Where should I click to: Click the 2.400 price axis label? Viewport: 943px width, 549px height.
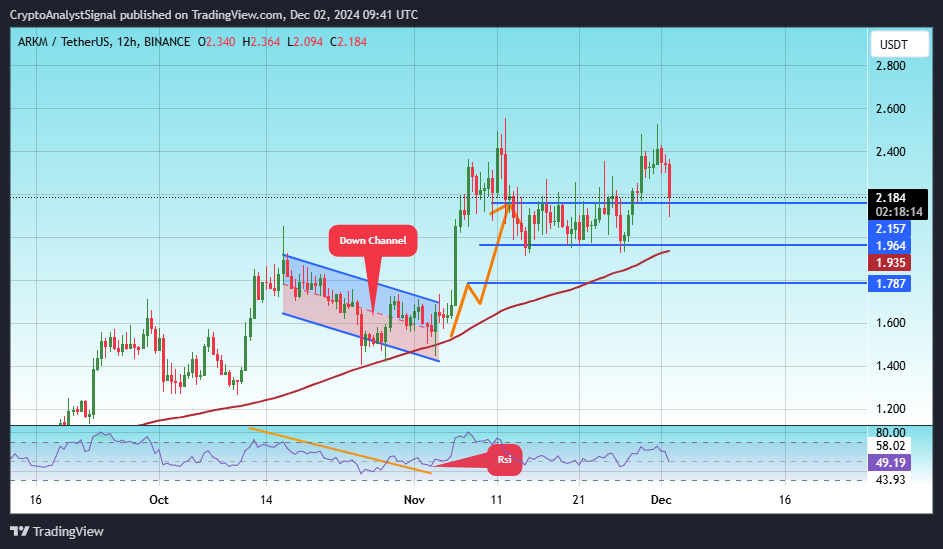[x=891, y=152]
